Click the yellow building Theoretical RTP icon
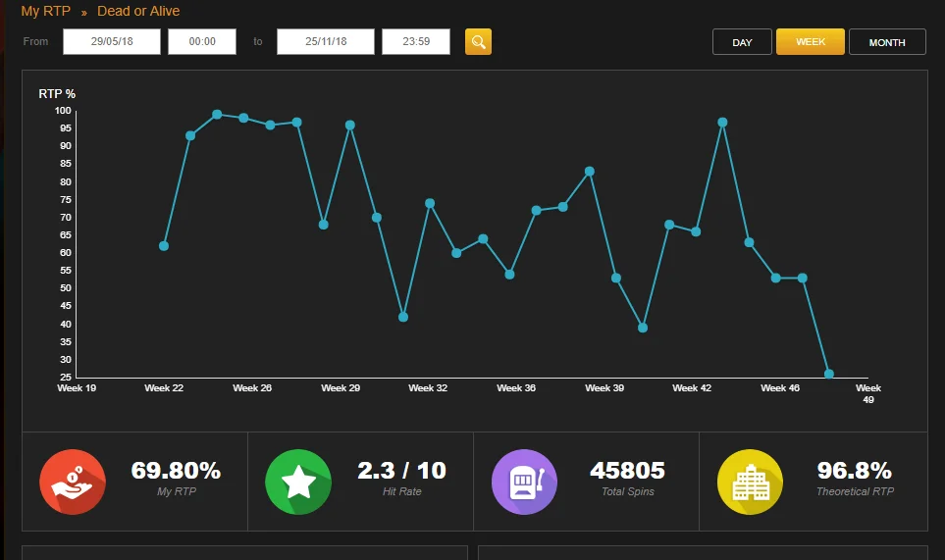945x560 pixels. pos(751,482)
